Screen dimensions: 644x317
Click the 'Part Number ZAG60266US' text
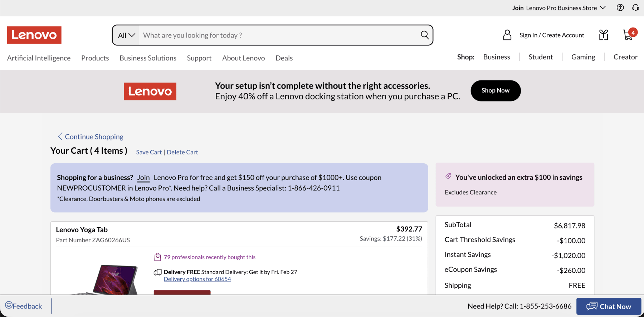pos(93,240)
